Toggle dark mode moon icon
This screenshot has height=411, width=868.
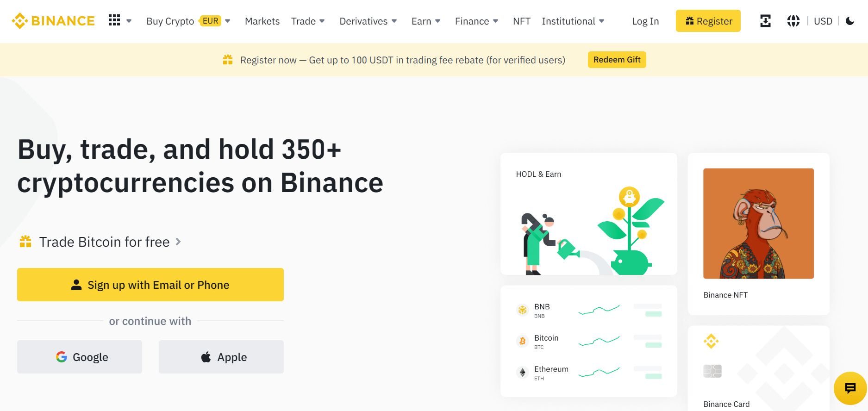[850, 21]
